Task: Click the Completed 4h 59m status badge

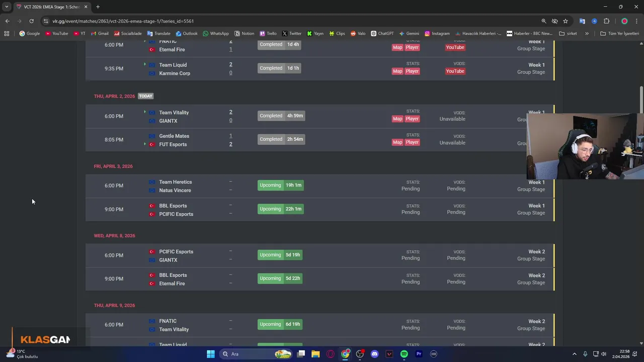Action: coord(281,116)
